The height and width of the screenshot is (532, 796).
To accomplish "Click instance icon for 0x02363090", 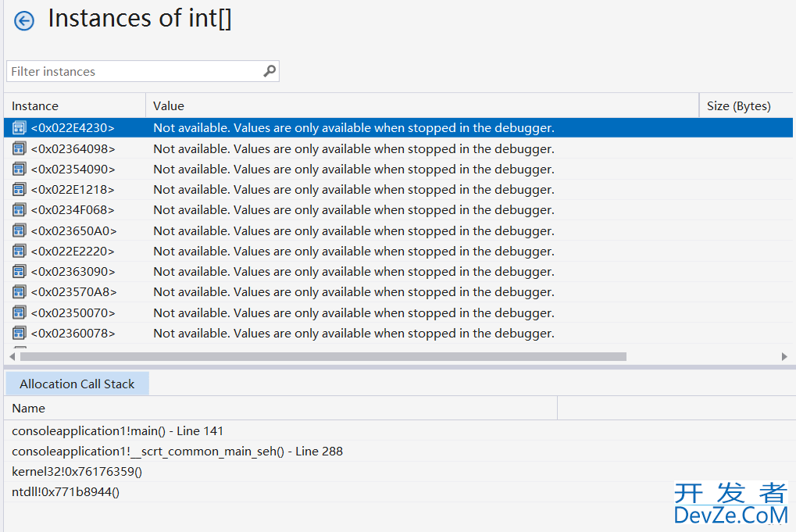I will [x=20, y=272].
